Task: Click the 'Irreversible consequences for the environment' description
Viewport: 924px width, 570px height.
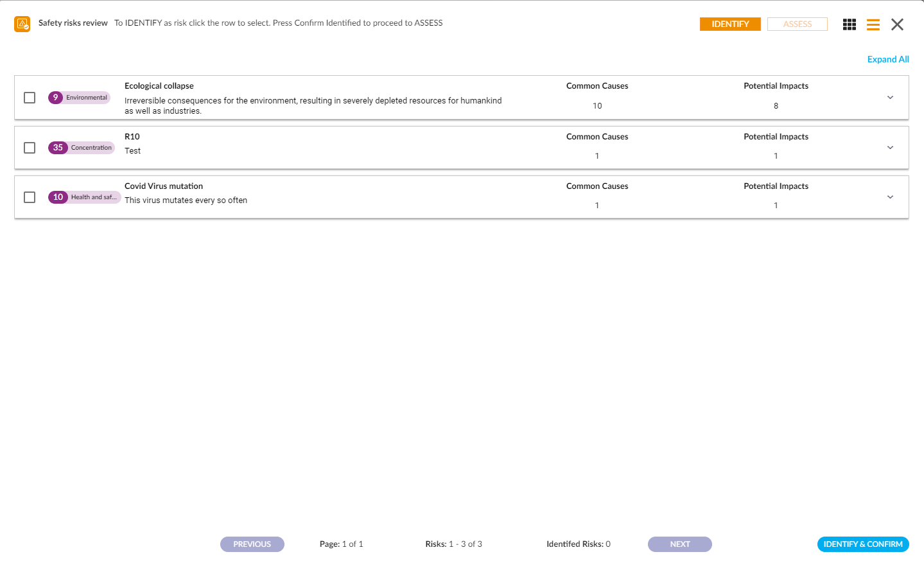Action: [313, 106]
